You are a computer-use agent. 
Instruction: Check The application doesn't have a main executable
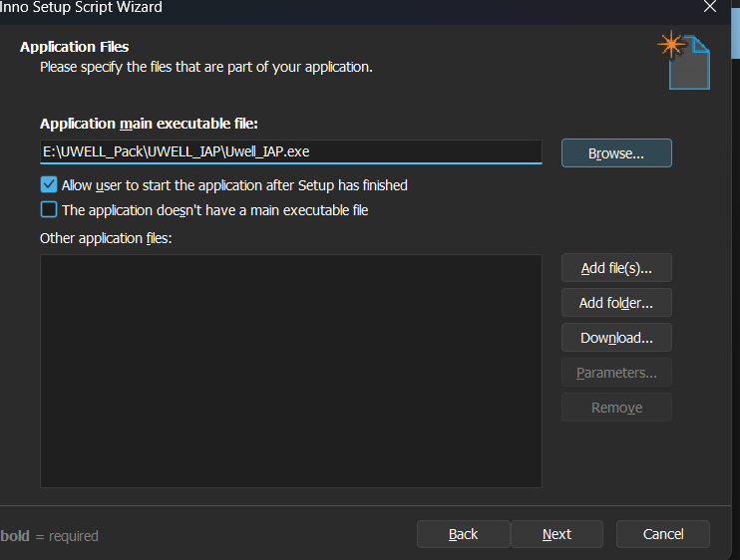(49, 210)
